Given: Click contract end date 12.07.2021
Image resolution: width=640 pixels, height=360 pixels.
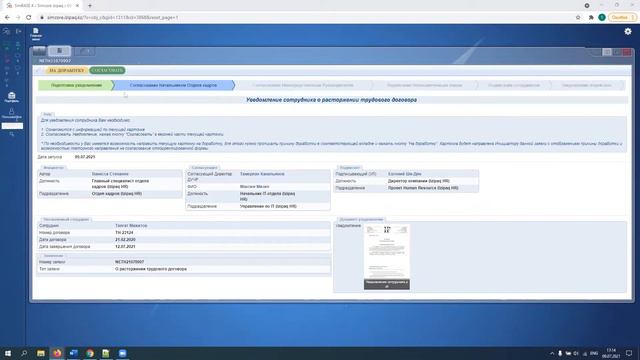Looking at the screenshot, I should (125, 247).
